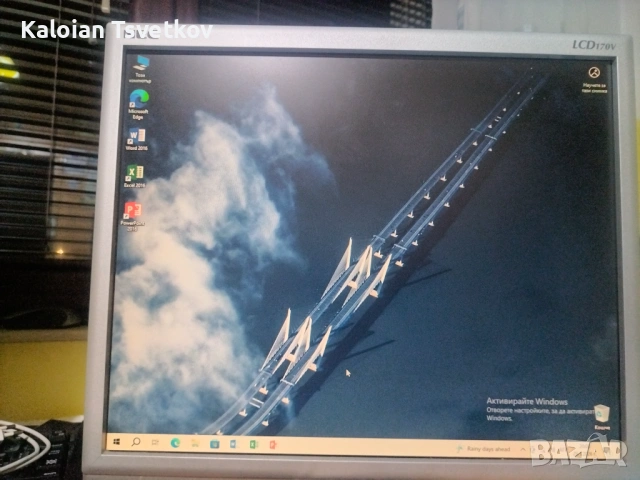This screenshot has width=640, height=480.
Task: Expand the hidden system tray icons chevron
Action: click(523, 449)
